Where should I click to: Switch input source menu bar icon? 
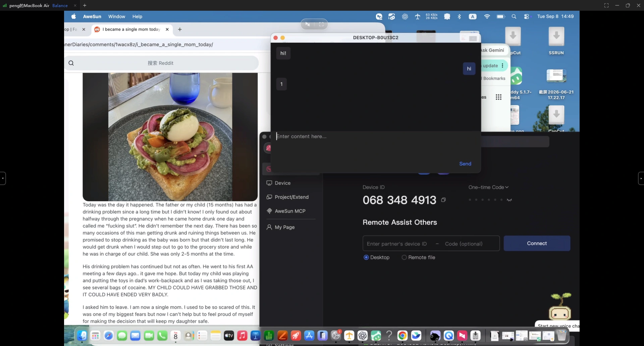pyautogui.click(x=473, y=16)
